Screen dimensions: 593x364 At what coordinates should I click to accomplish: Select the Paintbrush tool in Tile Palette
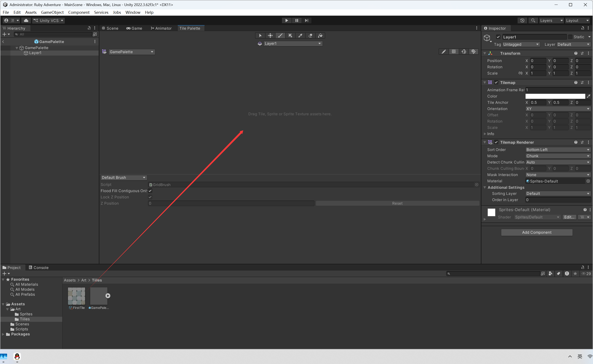point(280,36)
